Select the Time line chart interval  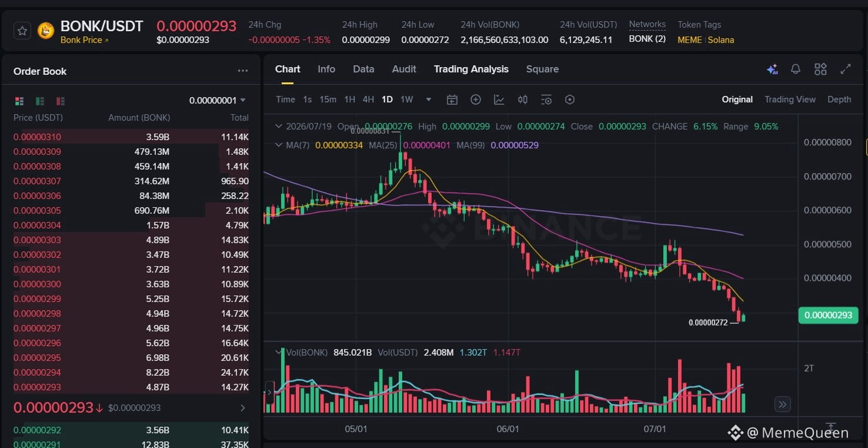(x=285, y=99)
